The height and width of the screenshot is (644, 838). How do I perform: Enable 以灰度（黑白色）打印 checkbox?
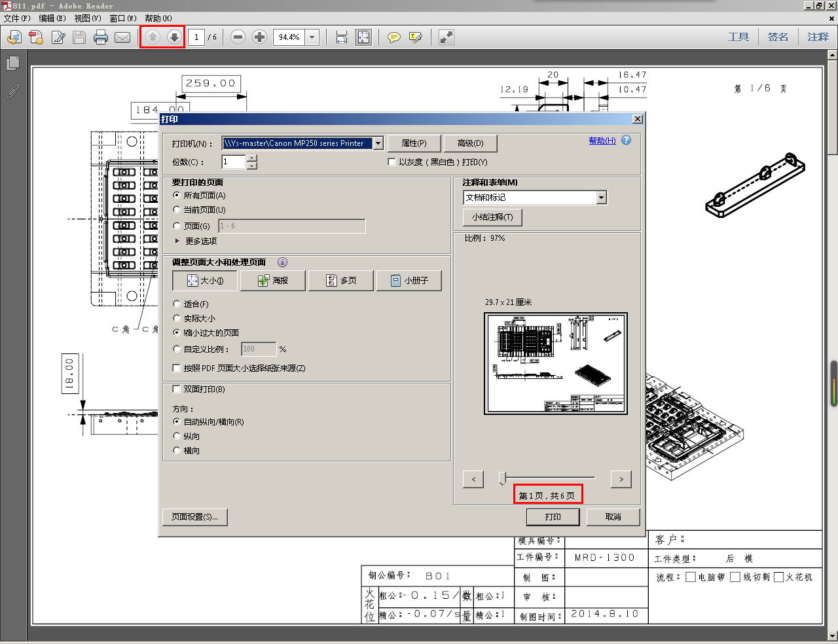pos(392,162)
